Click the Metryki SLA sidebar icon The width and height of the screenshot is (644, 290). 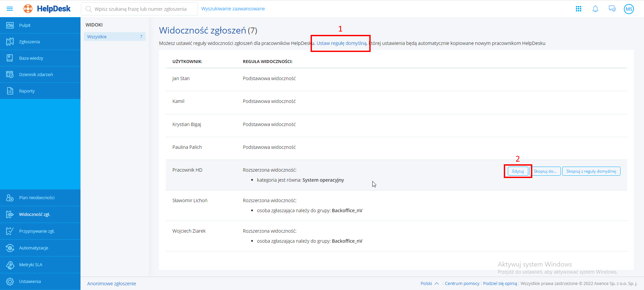click(x=10, y=265)
